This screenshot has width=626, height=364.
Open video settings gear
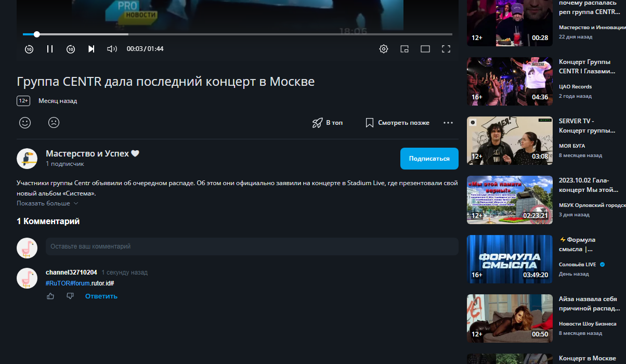click(384, 49)
